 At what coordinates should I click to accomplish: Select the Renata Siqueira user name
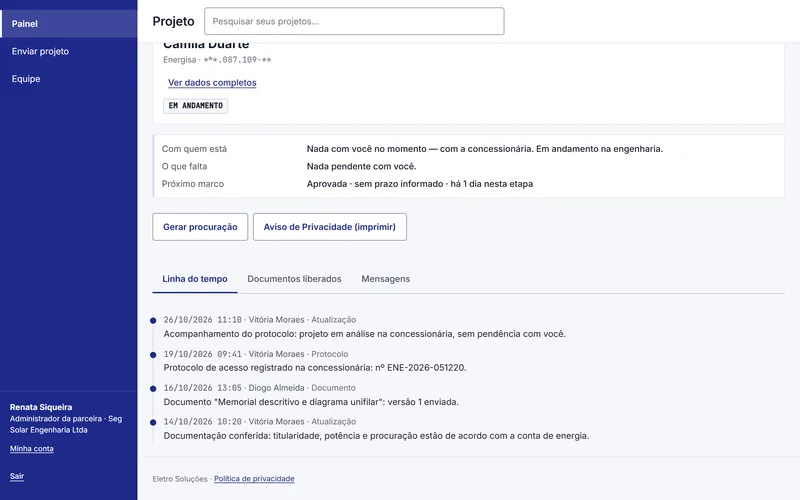(41, 407)
